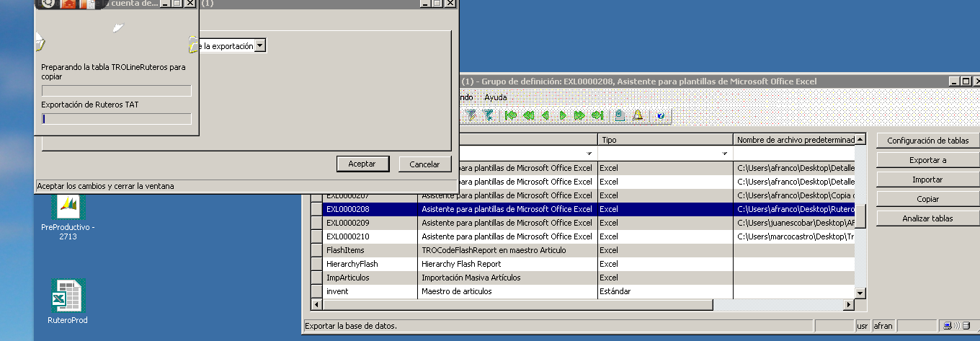Click the row selector for EXL0000209
Viewport: 980px width, 341px height.
tap(316, 223)
